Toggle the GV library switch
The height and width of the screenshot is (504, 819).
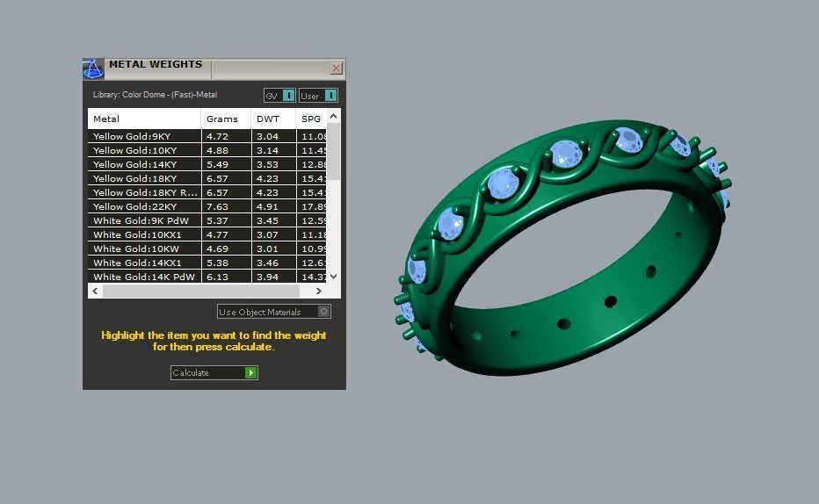(x=279, y=96)
